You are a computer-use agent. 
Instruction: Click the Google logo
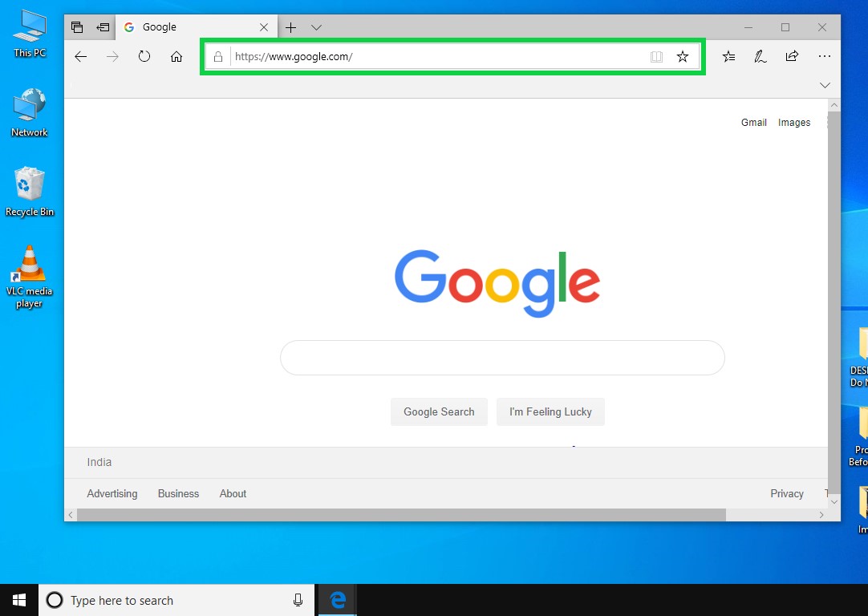pos(497,283)
